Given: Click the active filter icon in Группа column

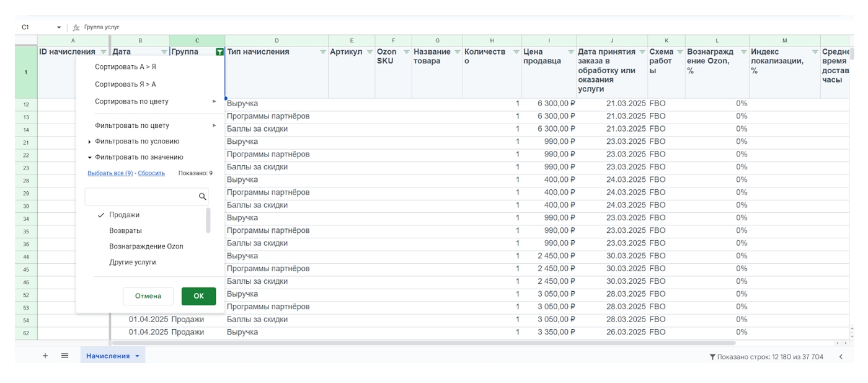Looking at the screenshot, I should (219, 52).
